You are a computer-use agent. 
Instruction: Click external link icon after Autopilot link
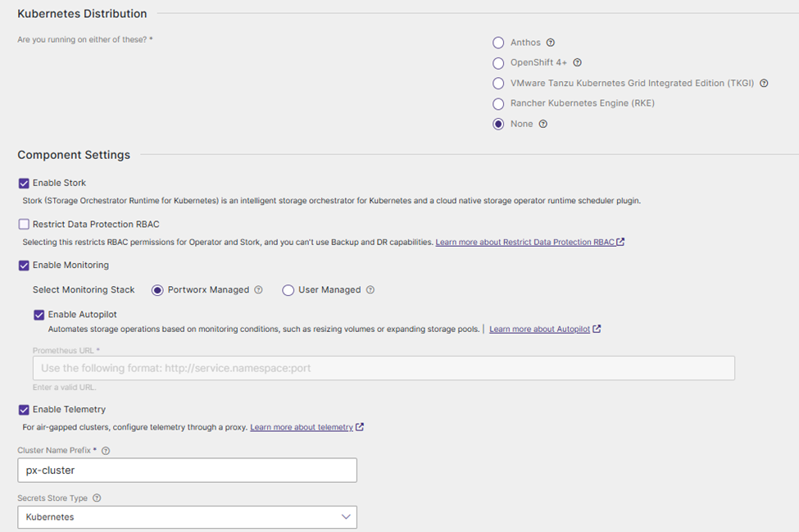(x=597, y=330)
